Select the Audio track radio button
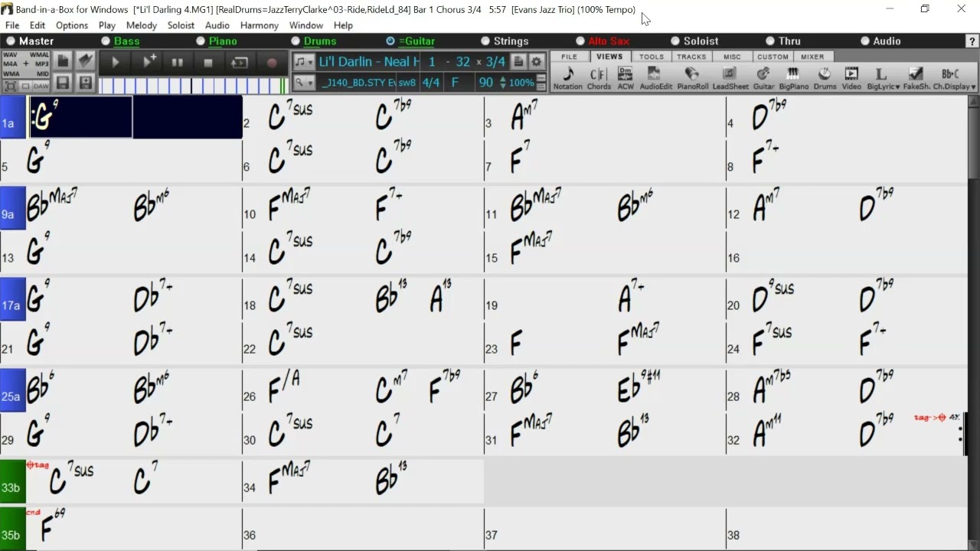Screen dimensions: 980x551 tap(865, 41)
